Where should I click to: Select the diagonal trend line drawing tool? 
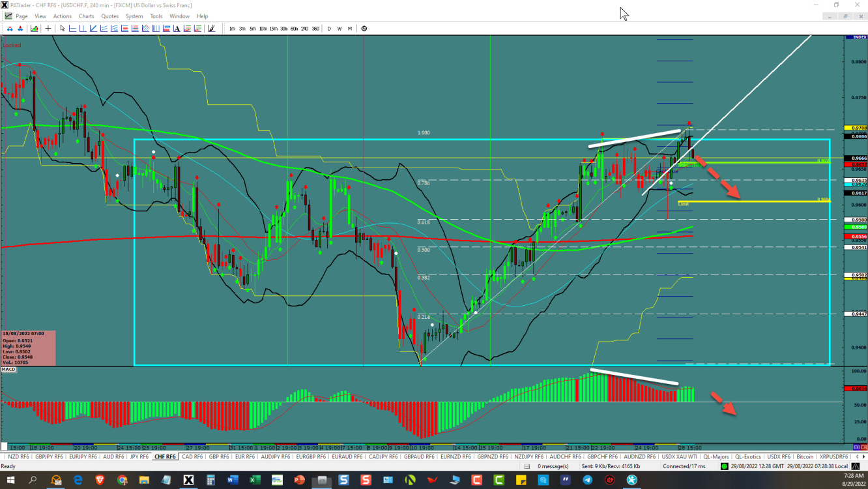click(93, 28)
